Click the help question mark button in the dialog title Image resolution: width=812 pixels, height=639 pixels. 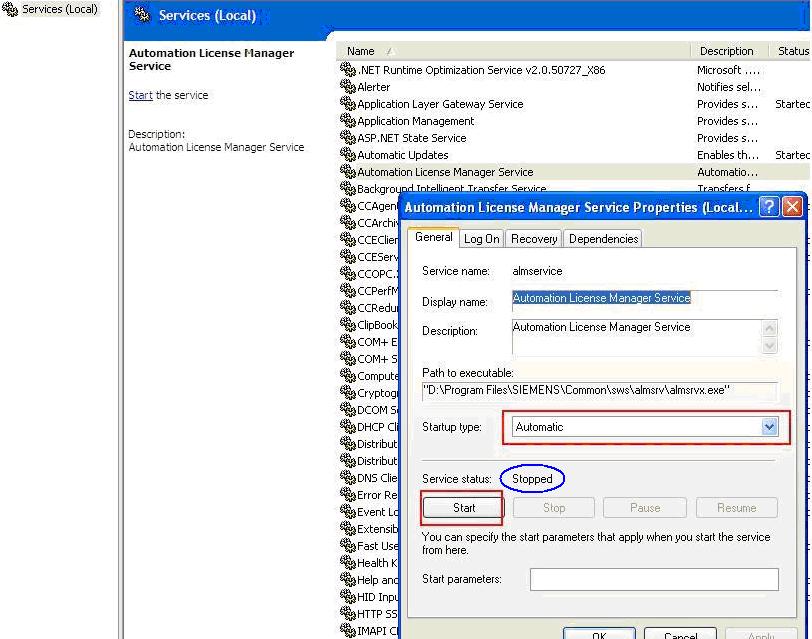click(x=769, y=207)
